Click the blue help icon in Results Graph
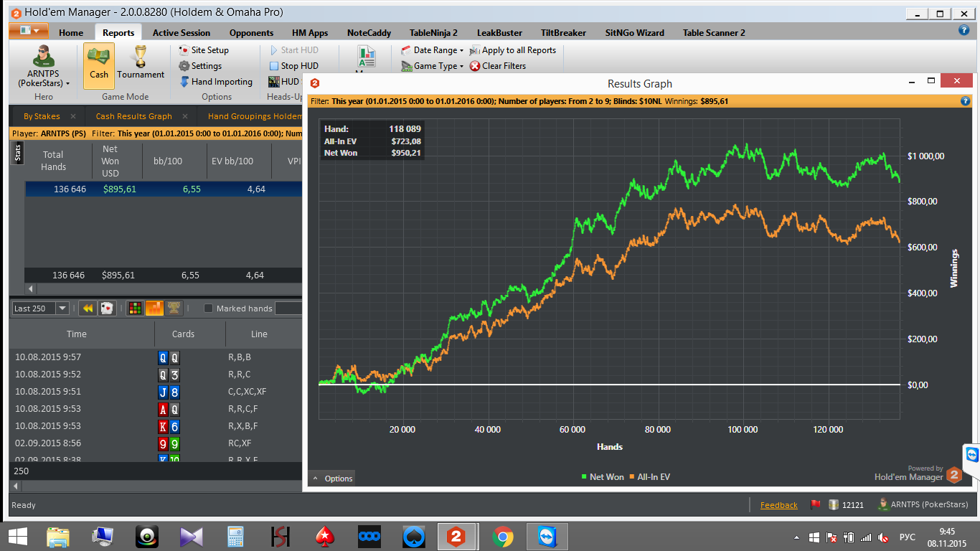The width and height of the screenshot is (980, 551). point(965,101)
